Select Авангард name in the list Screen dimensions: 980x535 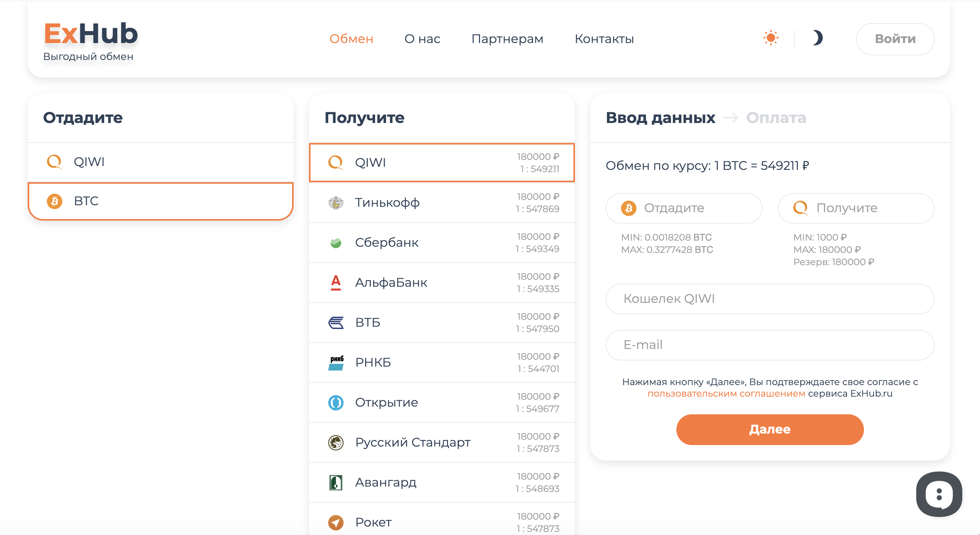385,482
